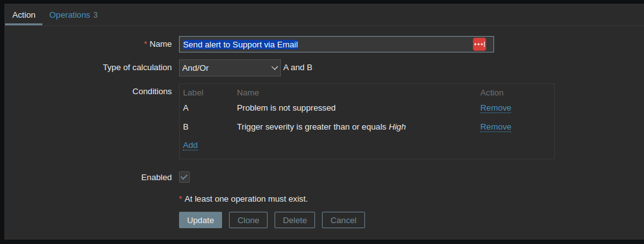Click the Update button
Viewport: 644px width, 244px height.
click(x=201, y=220)
